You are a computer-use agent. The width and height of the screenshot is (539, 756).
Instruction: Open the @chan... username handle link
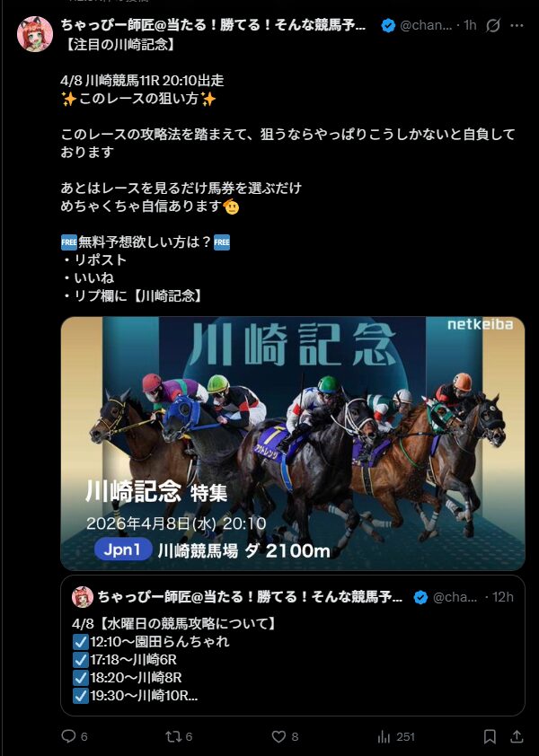point(426,25)
